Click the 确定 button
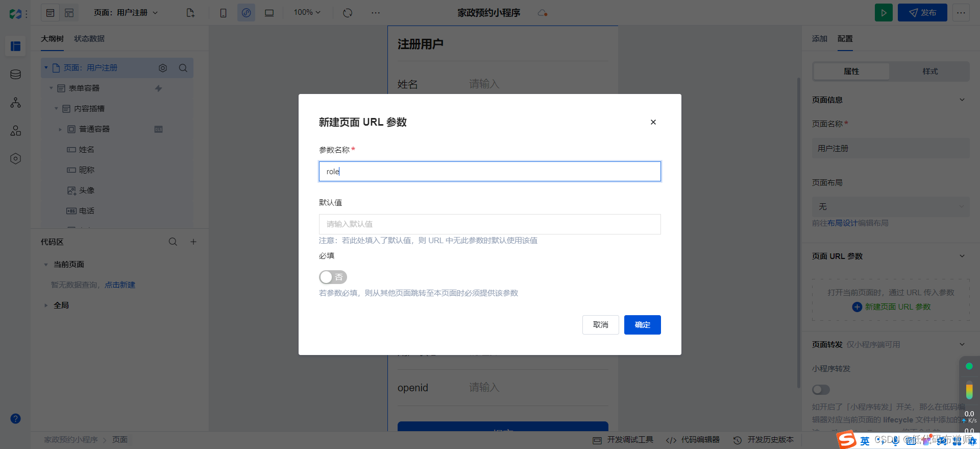This screenshot has height=449, width=980. coord(643,325)
